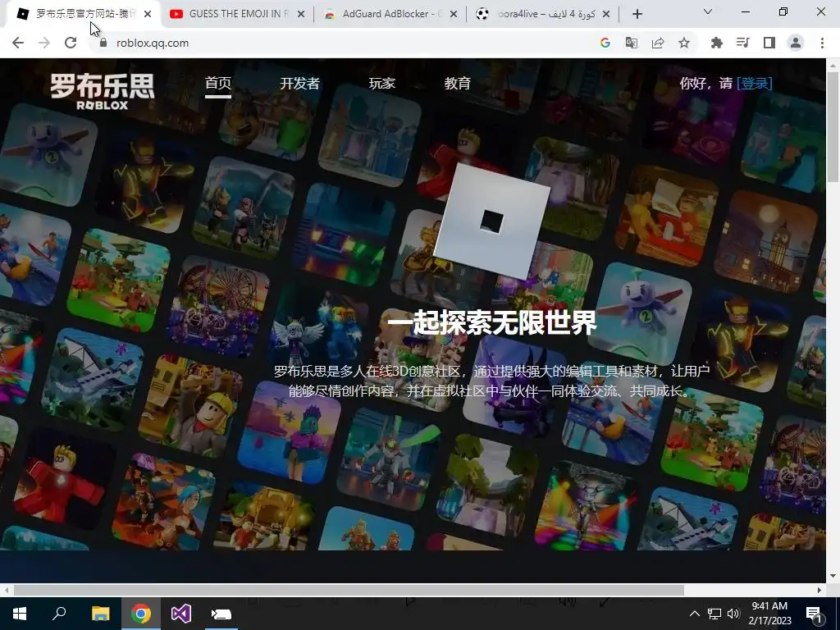The image size is (840, 630).
Task: Show hidden system tray icons
Action: (694, 614)
